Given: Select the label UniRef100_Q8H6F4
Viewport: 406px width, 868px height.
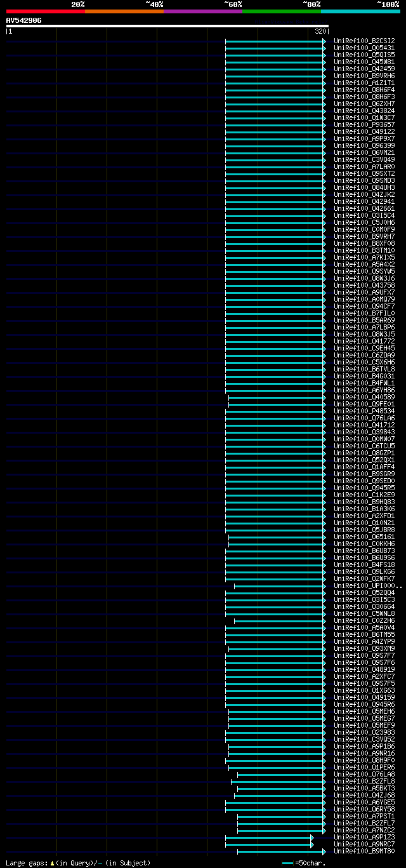Looking at the screenshot, I should tap(364, 90).
